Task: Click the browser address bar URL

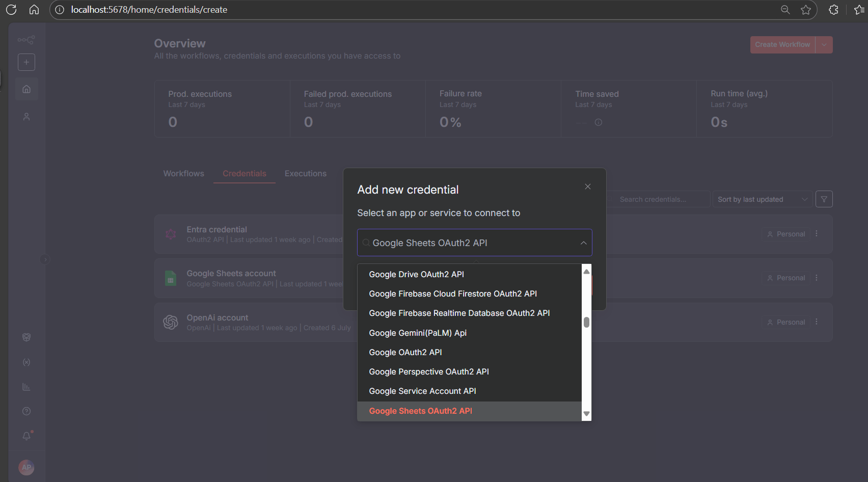Action: (149, 10)
